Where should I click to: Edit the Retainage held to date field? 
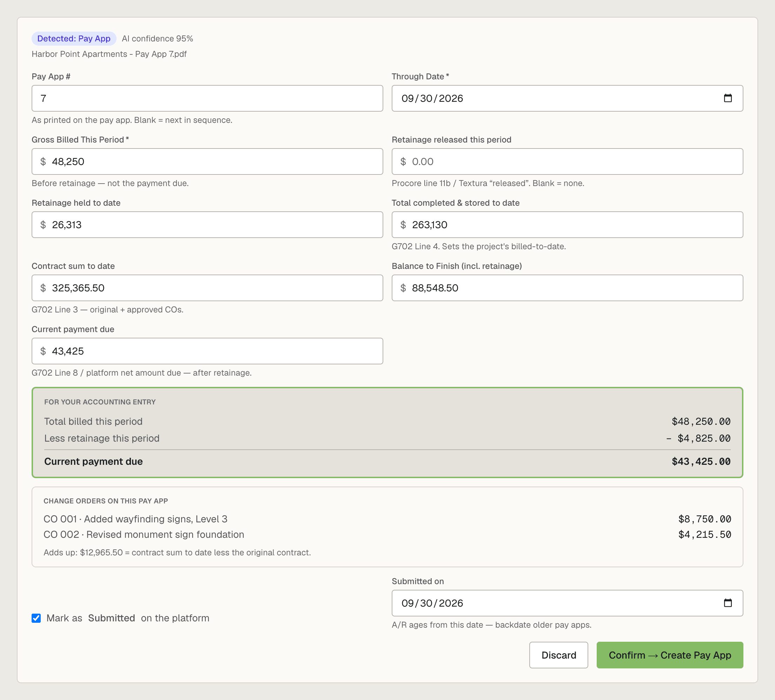(207, 224)
